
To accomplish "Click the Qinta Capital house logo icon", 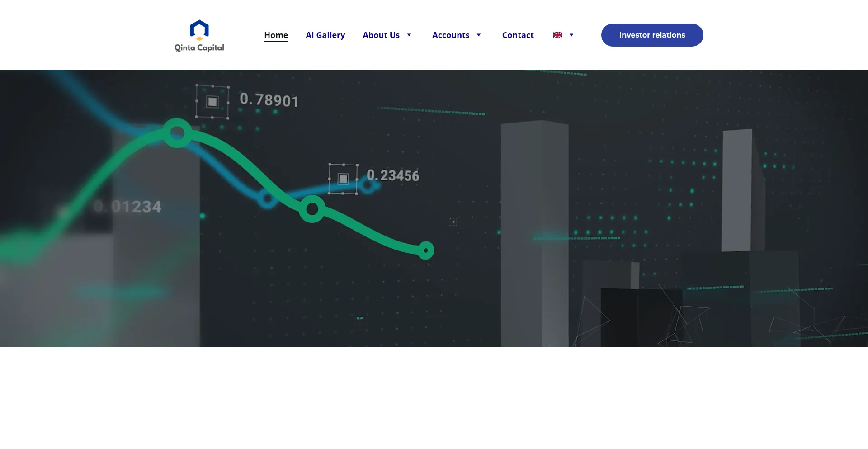I will 199,29.
